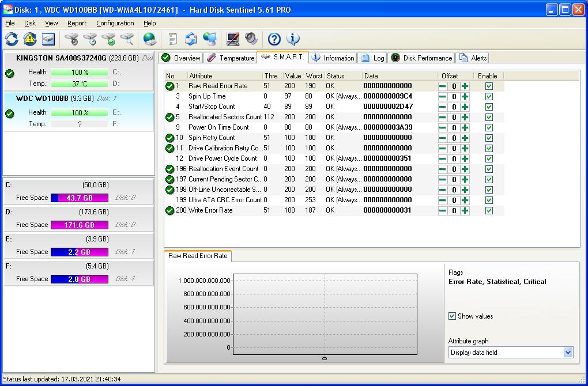Click green status icon for Off-Line Uncorrectable row
This screenshot has width=588, height=386.
tap(170, 190)
